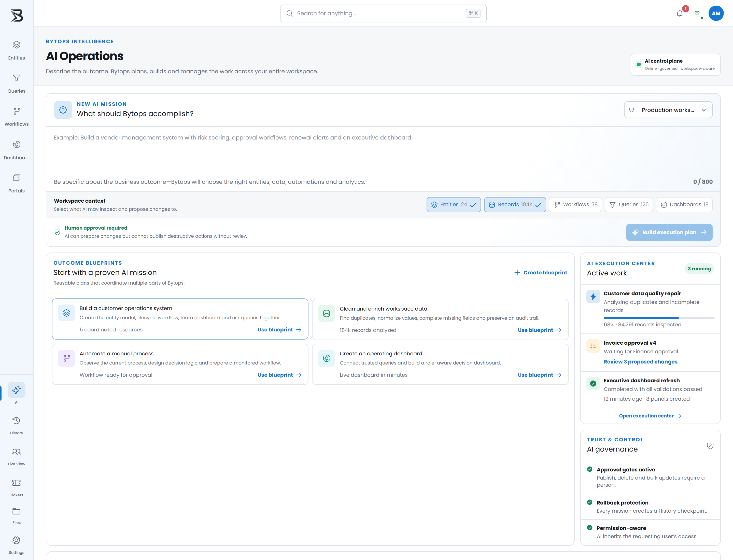The width and height of the screenshot is (733, 560).
Task: Open the notifications bell
Action: 680,13
